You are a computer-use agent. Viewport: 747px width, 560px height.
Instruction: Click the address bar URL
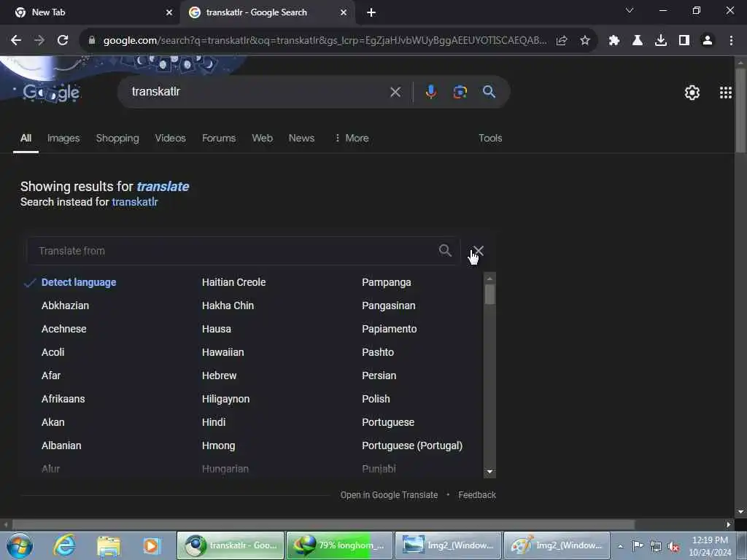(x=325, y=41)
